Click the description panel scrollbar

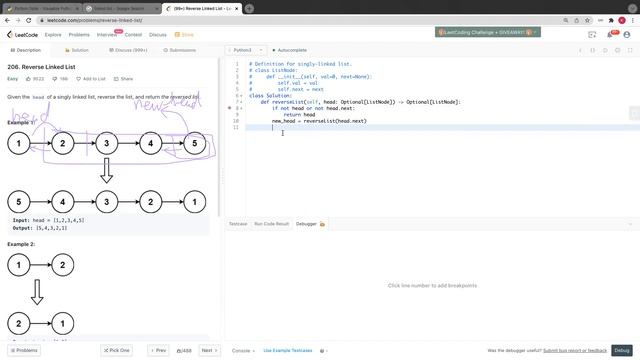point(219,137)
